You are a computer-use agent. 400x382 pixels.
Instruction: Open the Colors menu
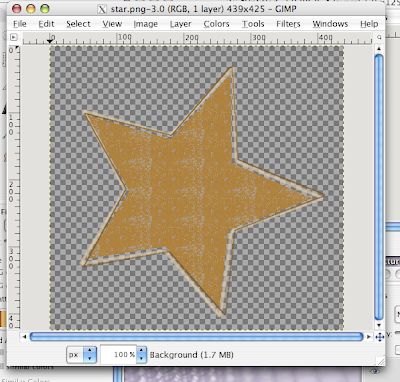[x=216, y=24]
